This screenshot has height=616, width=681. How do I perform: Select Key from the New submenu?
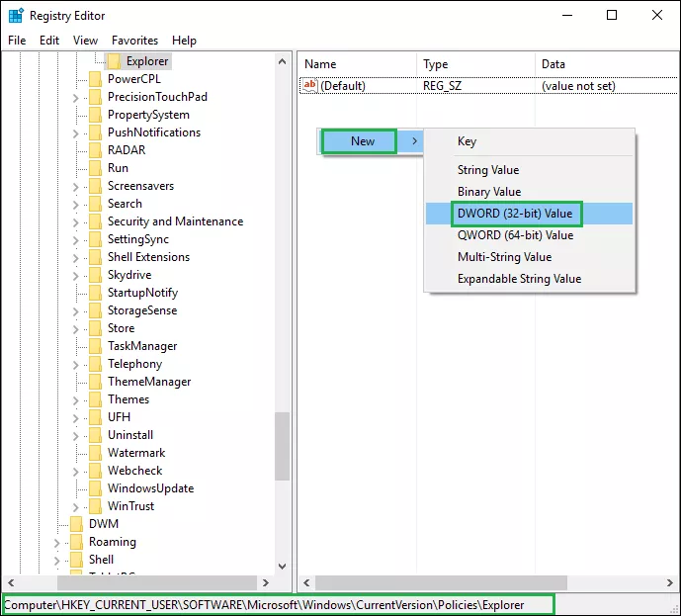tap(529, 141)
